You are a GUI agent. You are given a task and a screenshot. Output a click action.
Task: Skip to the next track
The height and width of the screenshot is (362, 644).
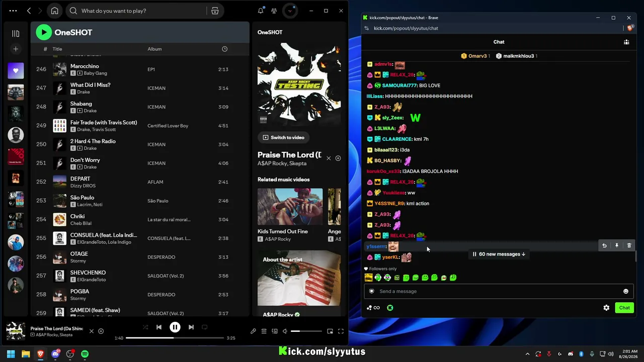pyautogui.click(x=191, y=327)
